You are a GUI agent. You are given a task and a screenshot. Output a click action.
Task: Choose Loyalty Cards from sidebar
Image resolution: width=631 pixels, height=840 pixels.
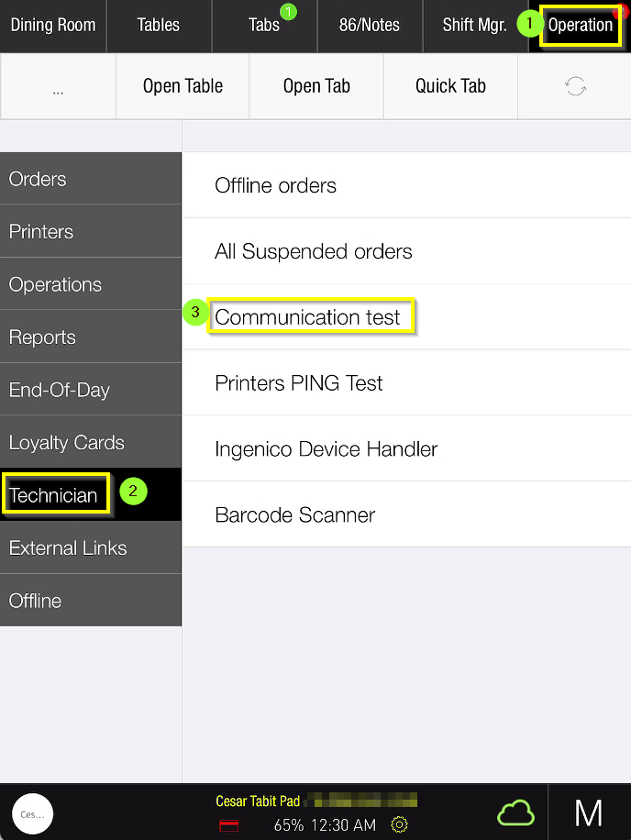pyautogui.click(x=67, y=443)
